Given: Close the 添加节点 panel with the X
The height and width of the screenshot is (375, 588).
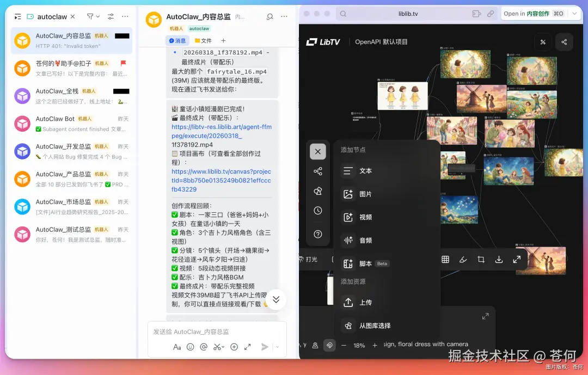Looking at the screenshot, I should [x=318, y=151].
